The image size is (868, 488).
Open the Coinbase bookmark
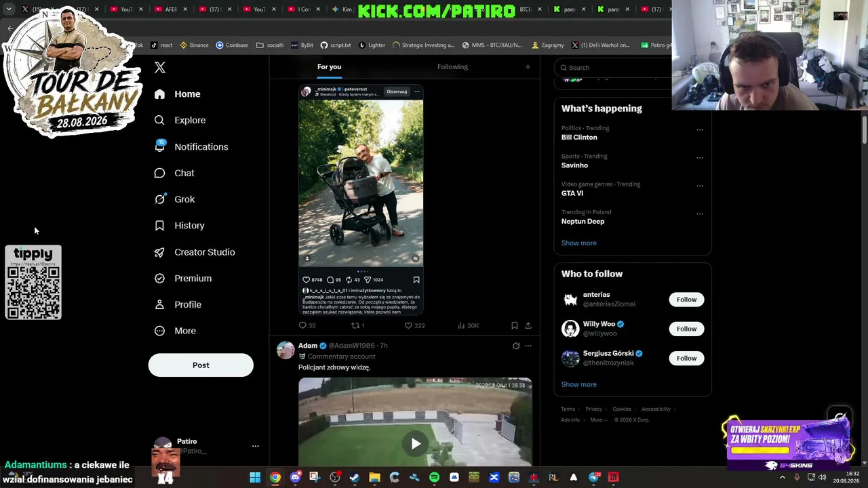(232, 45)
